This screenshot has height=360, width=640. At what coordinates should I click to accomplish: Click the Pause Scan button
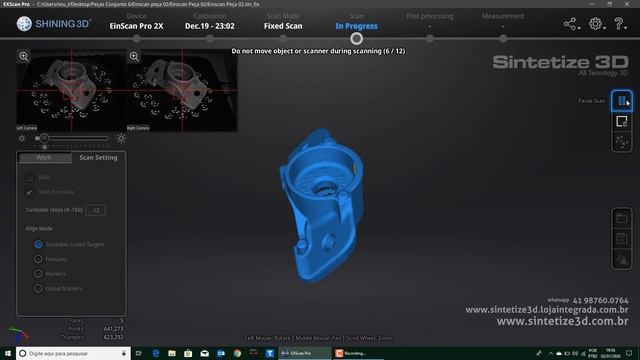pos(622,100)
